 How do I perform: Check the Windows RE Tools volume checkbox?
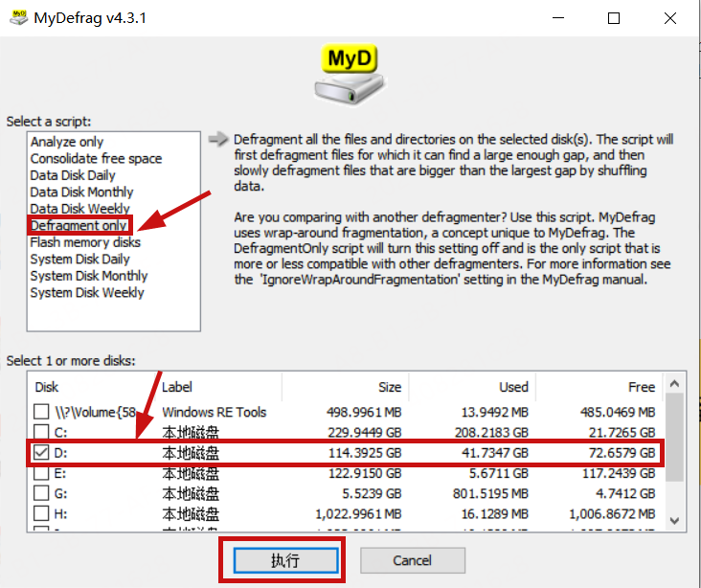[41, 412]
